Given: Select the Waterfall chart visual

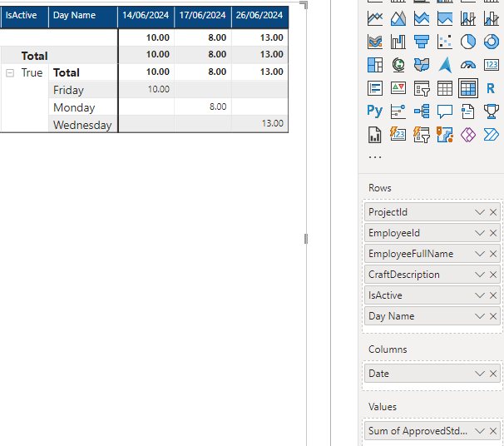Looking at the screenshot, I should point(398,42).
